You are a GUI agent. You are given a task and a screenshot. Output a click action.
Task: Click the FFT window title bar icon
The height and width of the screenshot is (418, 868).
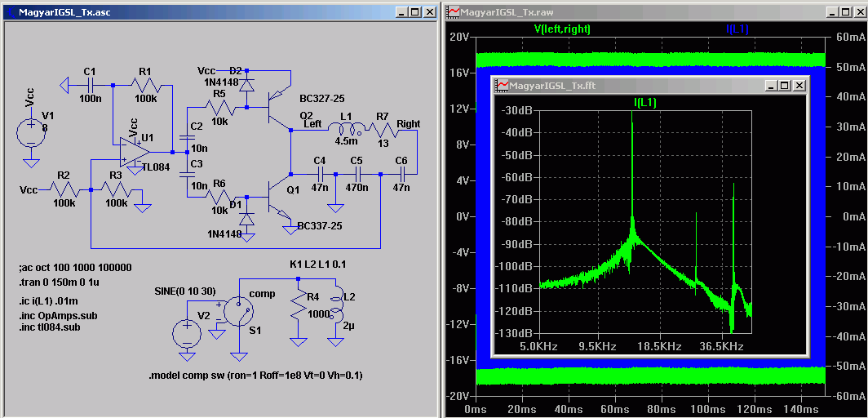(503, 86)
